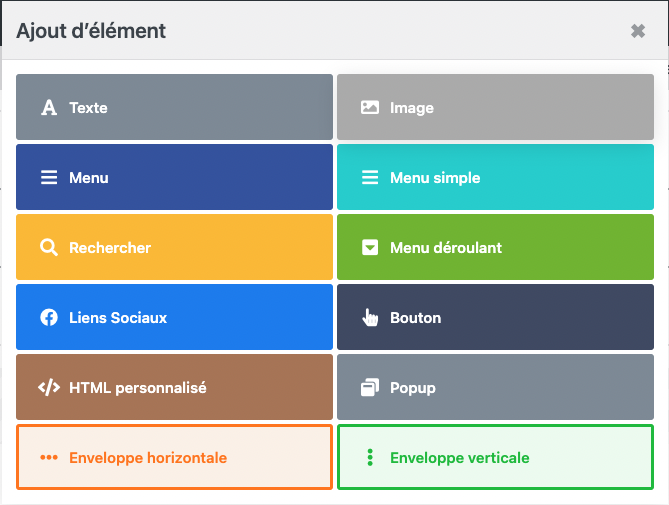The image size is (669, 505).
Task: Click the pointing hand icon for Bouton
Action: pos(370,318)
